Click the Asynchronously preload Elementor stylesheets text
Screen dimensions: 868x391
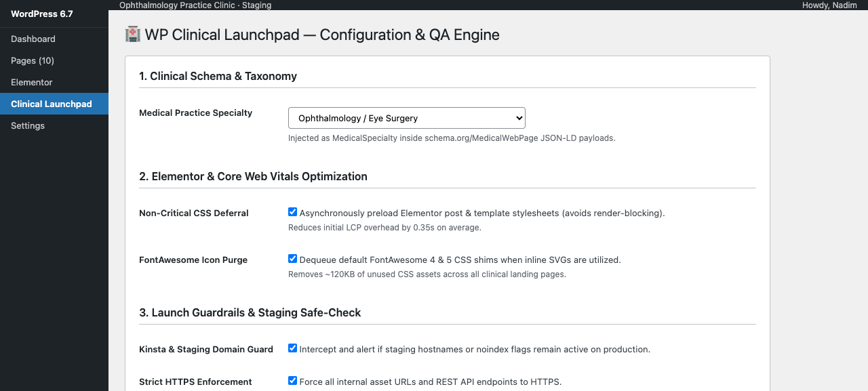click(482, 213)
